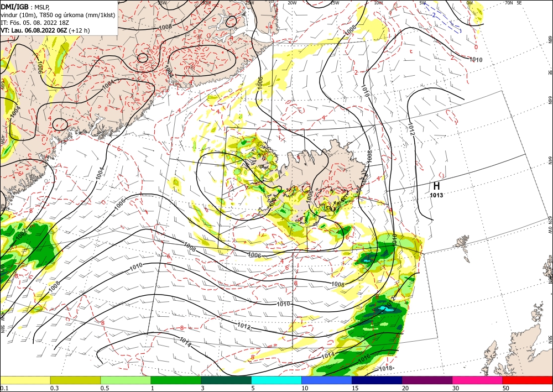Click the '1018' isobar label
Screen dimensions: 553x392
point(386,368)
